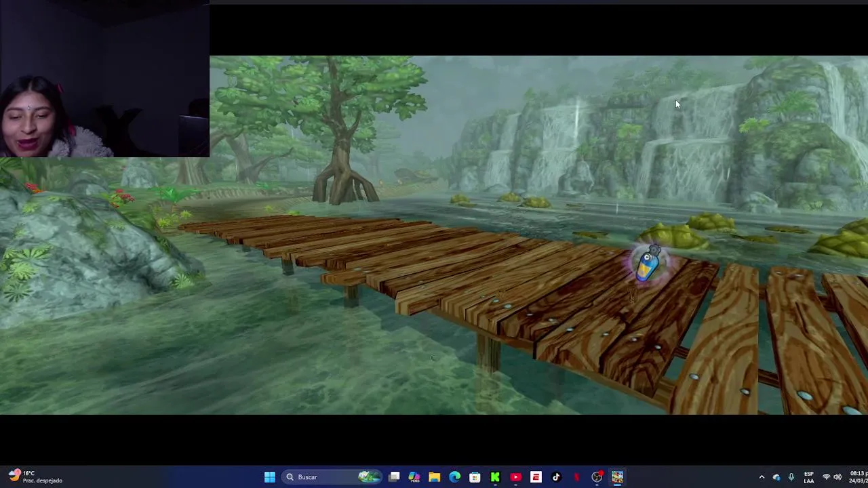Open the ESP LAA language switcher
This screenshot has height=488, width=868.
pyautogui.click(x=808, y=477)
